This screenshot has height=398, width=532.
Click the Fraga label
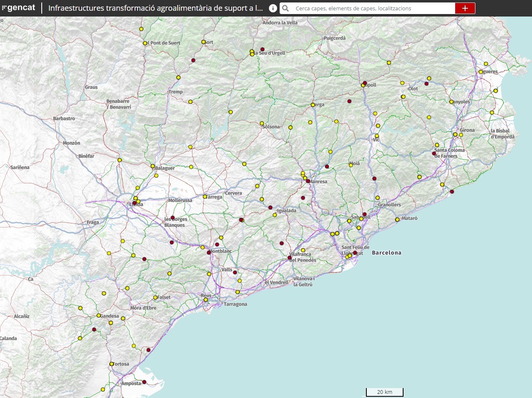pyautogui.click(x=93, y=222)
